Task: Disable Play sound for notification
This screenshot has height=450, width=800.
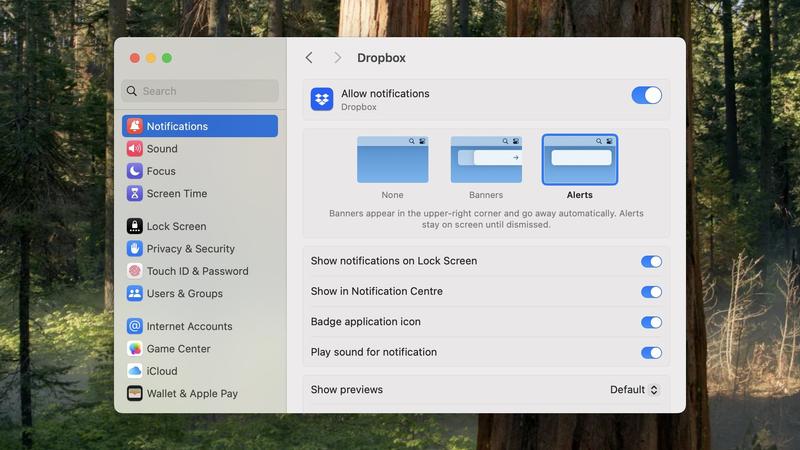Action: point(651,352)
